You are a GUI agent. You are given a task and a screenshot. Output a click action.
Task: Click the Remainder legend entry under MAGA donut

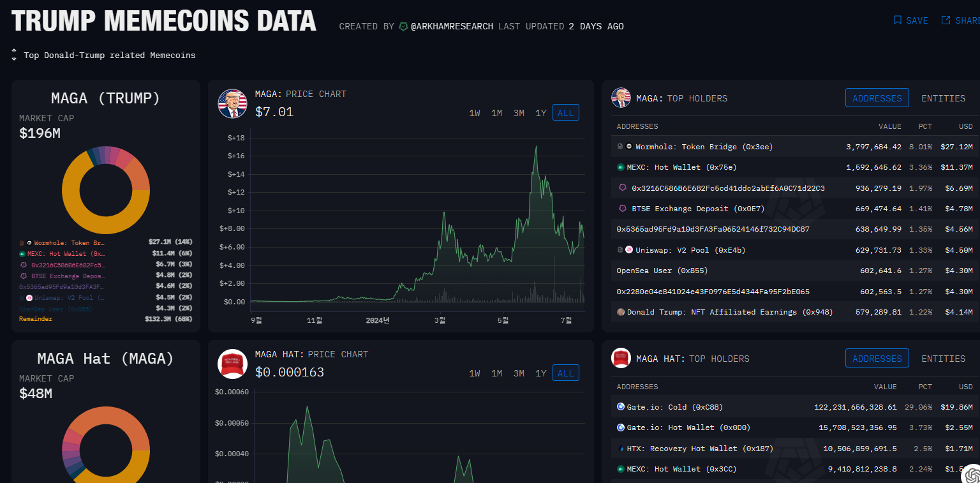(x=36, y=318)
